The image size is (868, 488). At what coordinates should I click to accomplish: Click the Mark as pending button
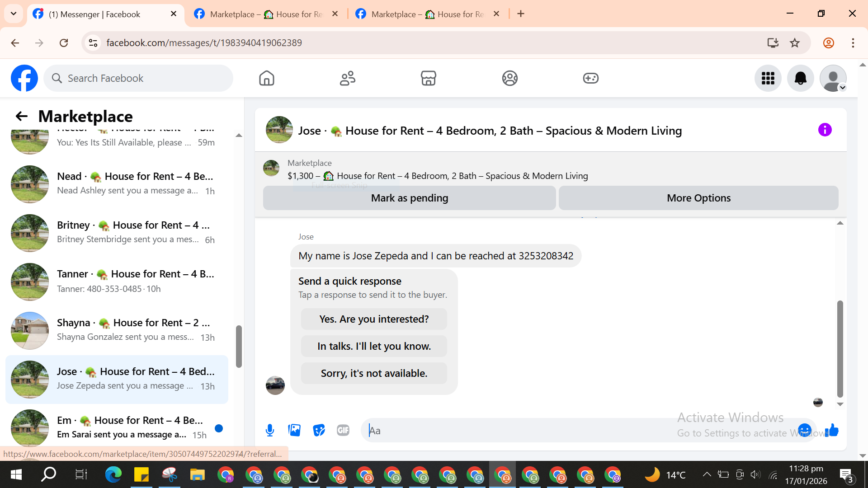click(x=409, y=198)
